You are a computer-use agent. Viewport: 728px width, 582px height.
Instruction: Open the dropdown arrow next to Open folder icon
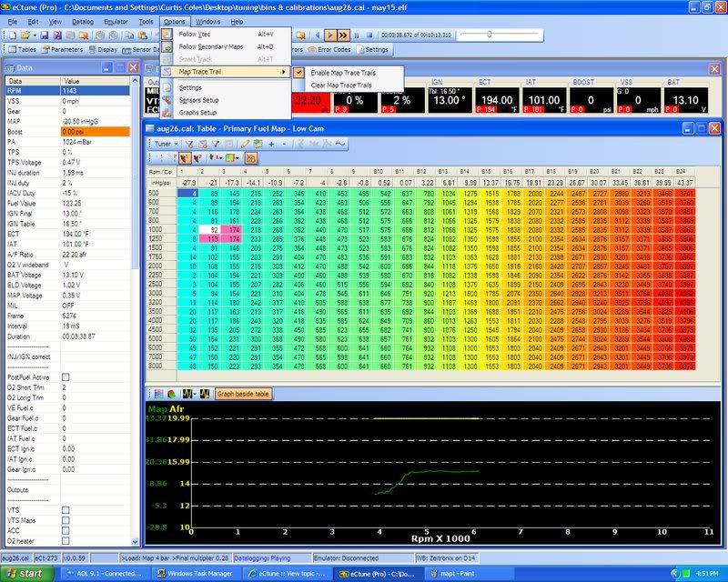pos(35,35)
